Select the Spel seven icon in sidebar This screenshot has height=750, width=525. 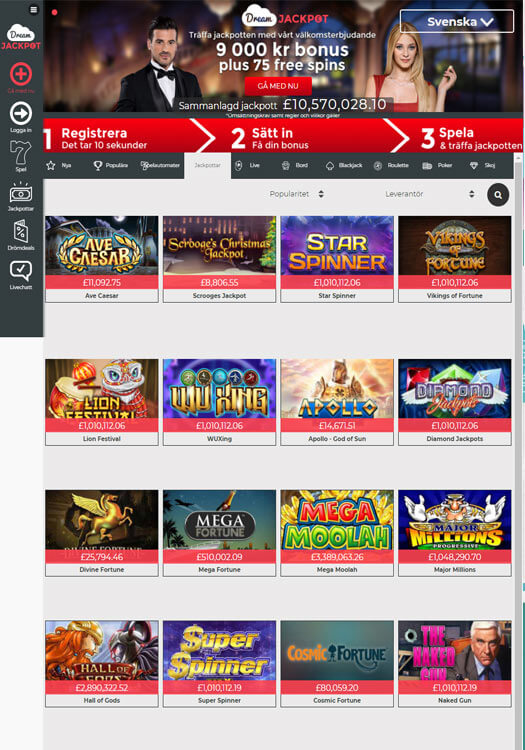[21, 153]
